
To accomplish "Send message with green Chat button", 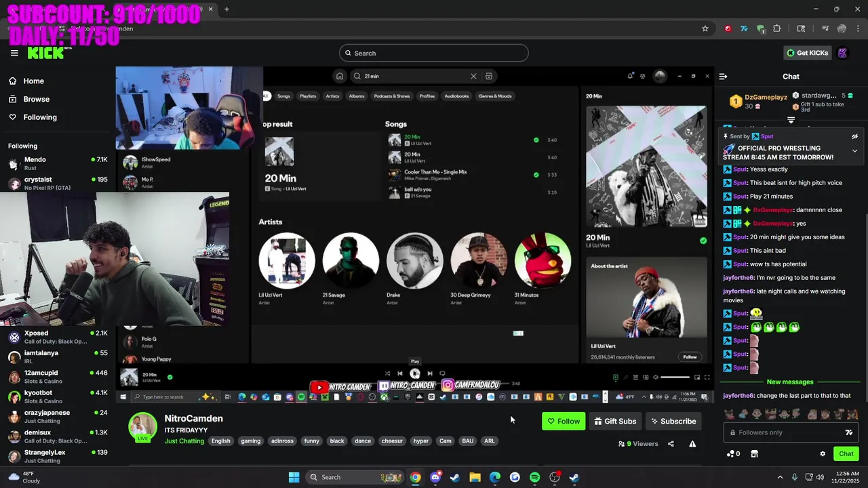I will coord(846,454).
